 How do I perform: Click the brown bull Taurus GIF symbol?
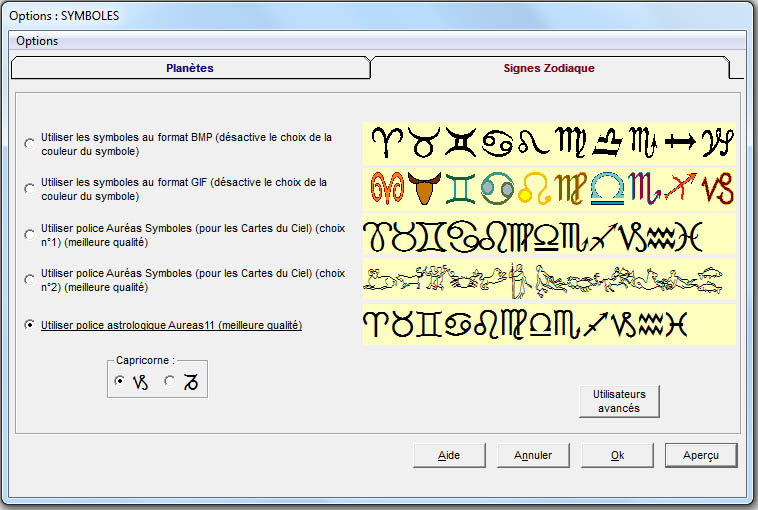click(x=424, y=188)
